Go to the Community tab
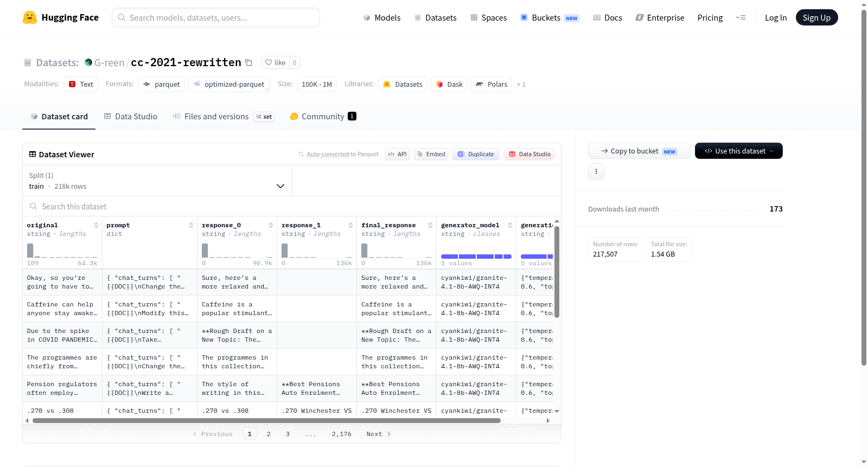 click(323, 116)
